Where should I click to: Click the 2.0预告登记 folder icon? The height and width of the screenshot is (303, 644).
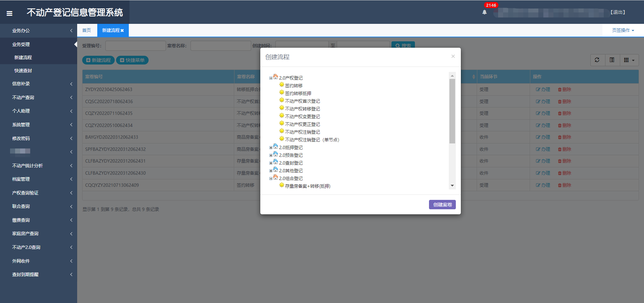[x=275, y=154]
